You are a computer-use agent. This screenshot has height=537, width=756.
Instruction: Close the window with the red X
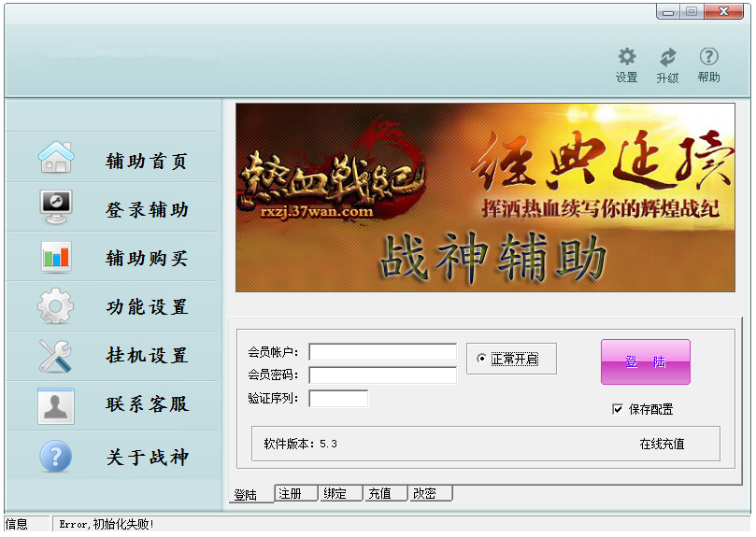[x=723, y=11]
